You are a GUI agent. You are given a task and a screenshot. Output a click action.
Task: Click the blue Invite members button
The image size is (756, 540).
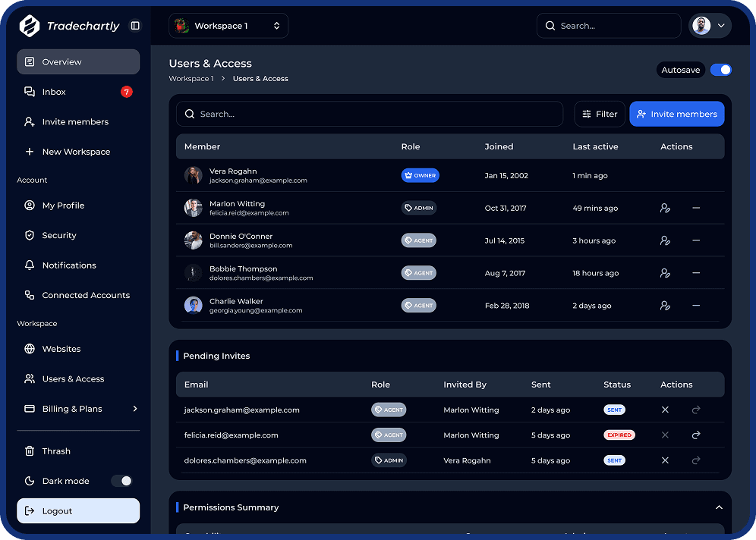coord(676,114)
